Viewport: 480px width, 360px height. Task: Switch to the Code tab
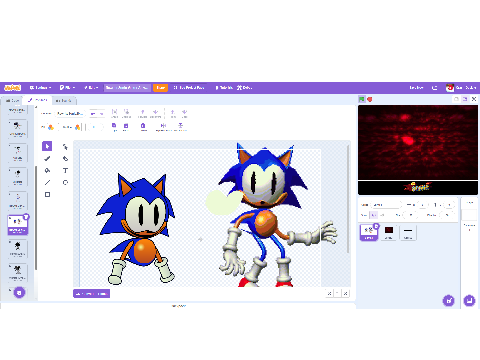12,100
